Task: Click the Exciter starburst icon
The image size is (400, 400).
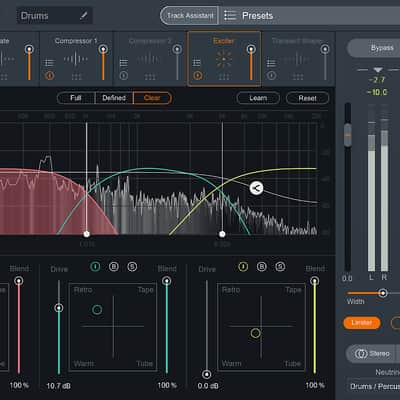Action: (224, 59)
